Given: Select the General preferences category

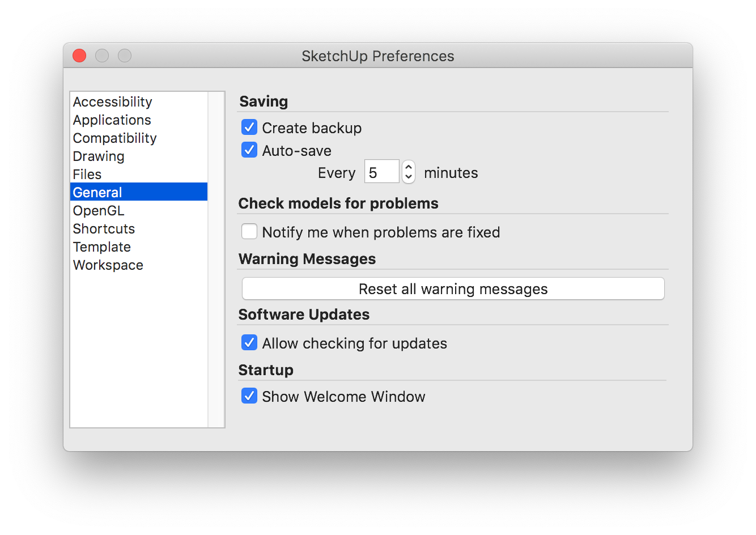Looking at the screenshot, I should [x=97, y=193].
